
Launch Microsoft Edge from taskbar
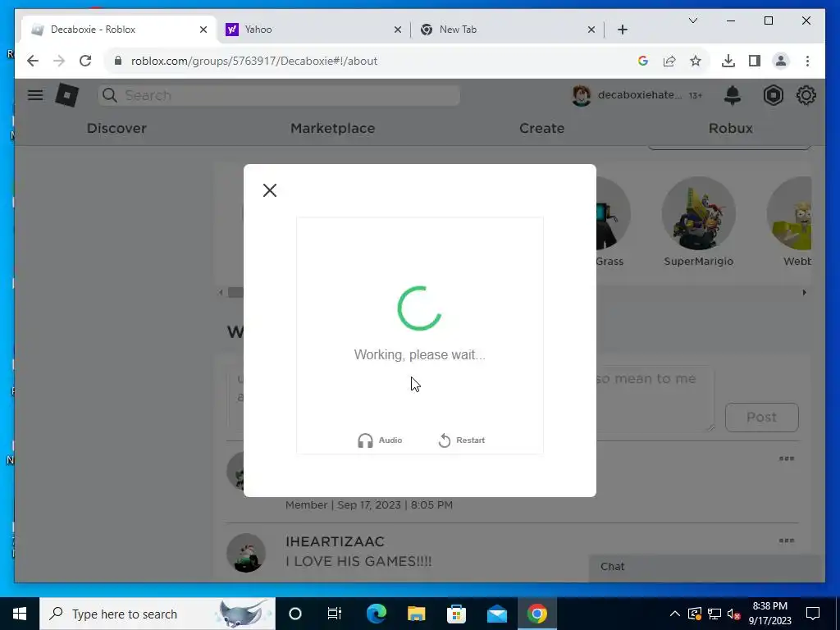(377, 614)
